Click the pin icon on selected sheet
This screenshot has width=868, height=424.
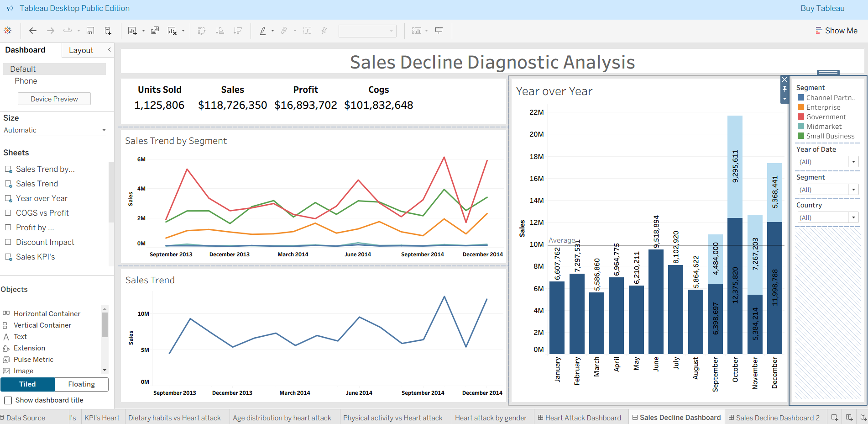click(784, 89)
